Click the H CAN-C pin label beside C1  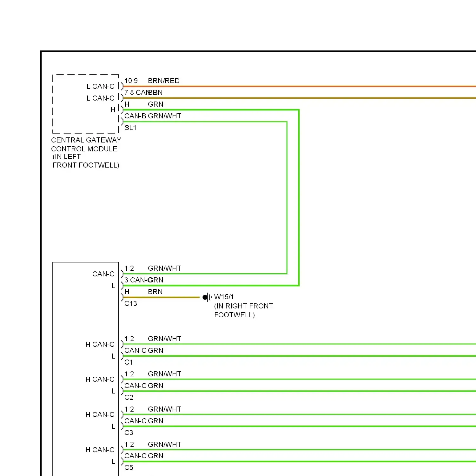pyautogui.click(x=100, y=344)
